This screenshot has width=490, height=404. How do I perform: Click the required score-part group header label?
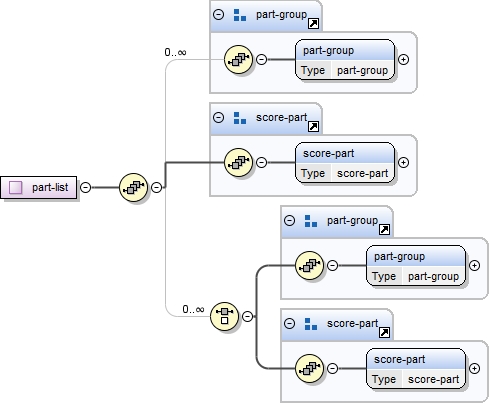281,117
